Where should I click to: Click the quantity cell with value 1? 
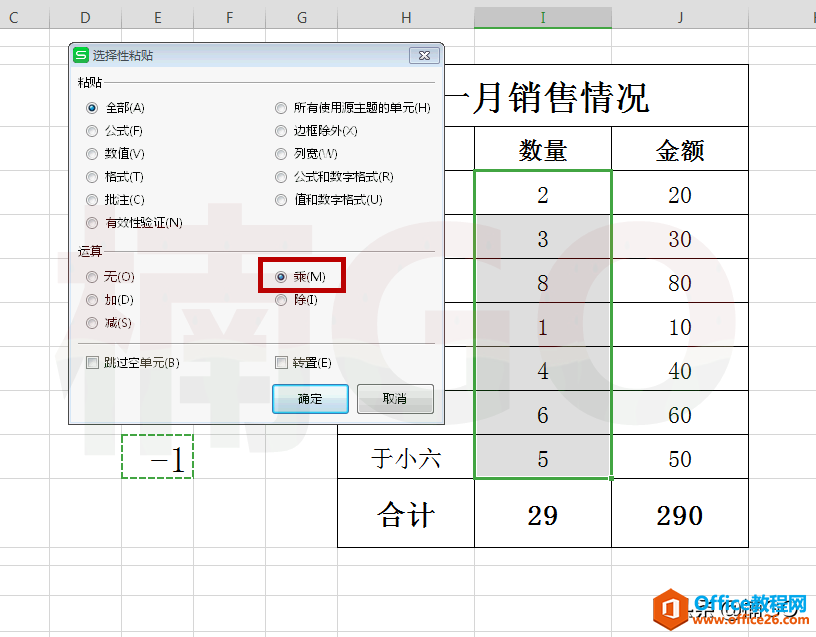click(x=543, y=325)
